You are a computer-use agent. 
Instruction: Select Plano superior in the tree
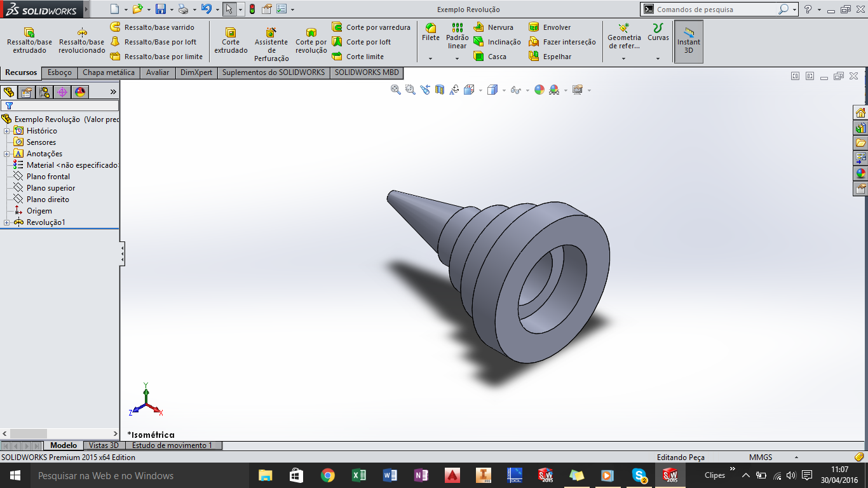click(x=44, y=188)
